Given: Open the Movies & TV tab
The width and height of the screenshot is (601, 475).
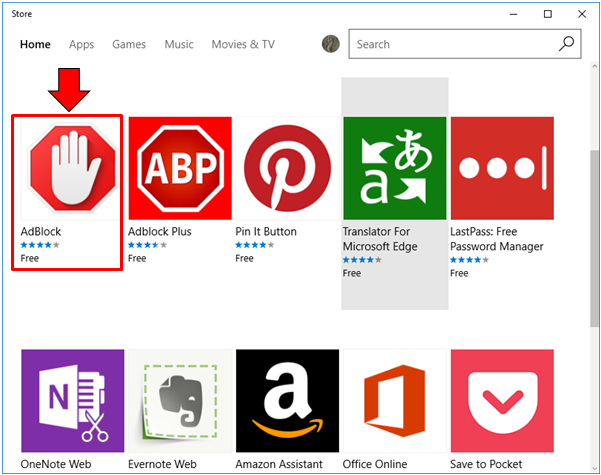Looking at the screenshot, I should [243, 45].
